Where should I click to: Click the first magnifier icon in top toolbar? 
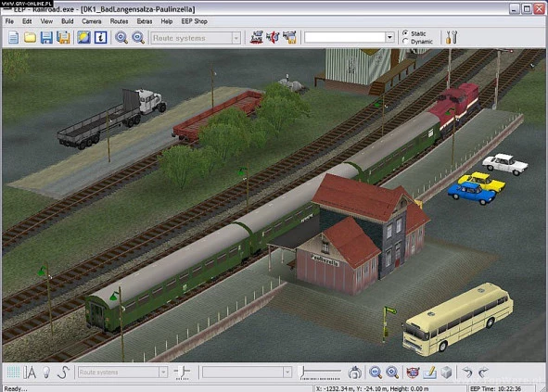click(x=121, y=37)
